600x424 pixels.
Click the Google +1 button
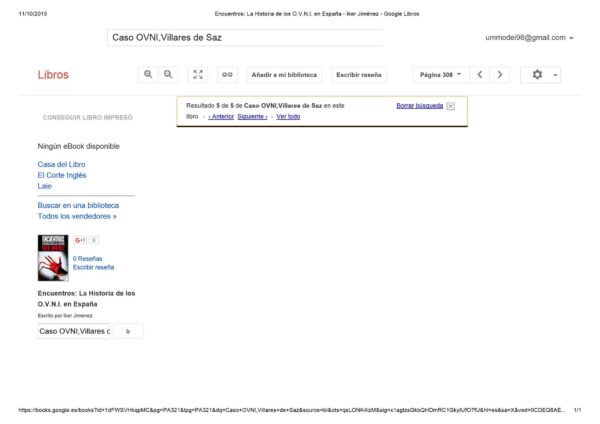(x=79, y=240)
